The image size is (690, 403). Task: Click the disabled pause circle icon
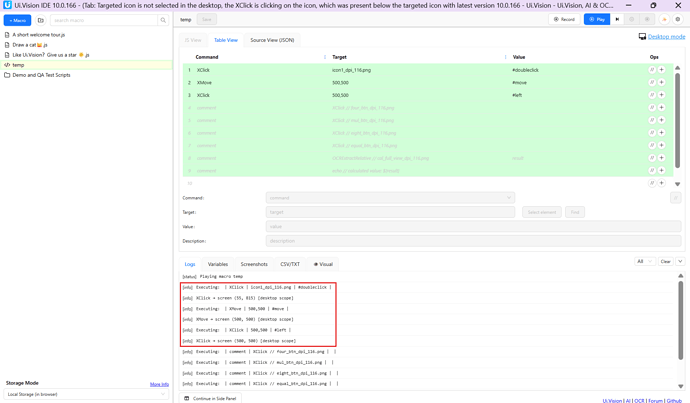(x=647, y=19)
